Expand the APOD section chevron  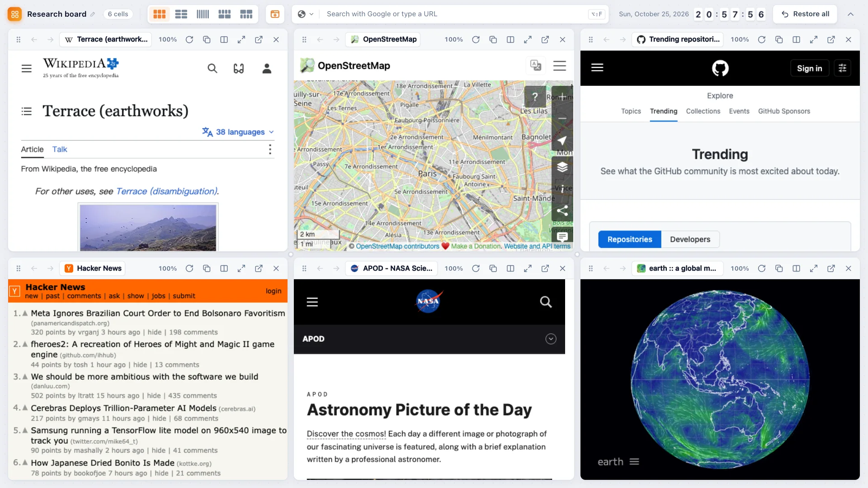pos(551,339)
